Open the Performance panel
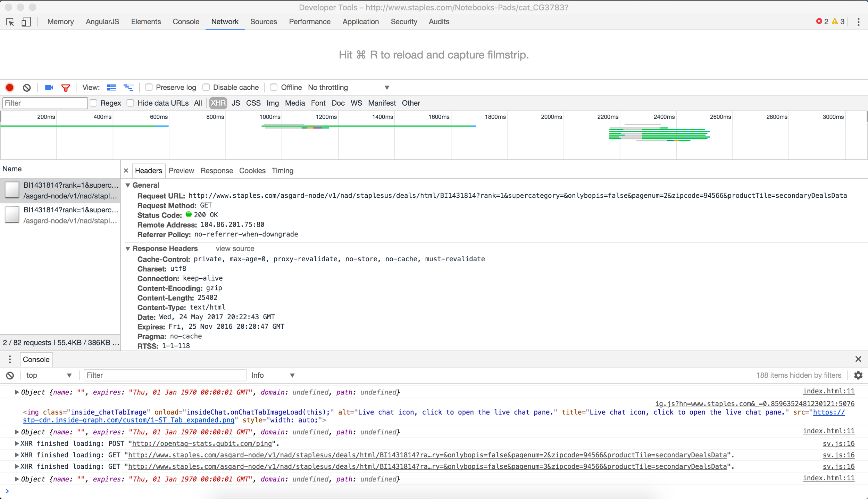This screenshot has height=499, width=868. coord(309,22)
